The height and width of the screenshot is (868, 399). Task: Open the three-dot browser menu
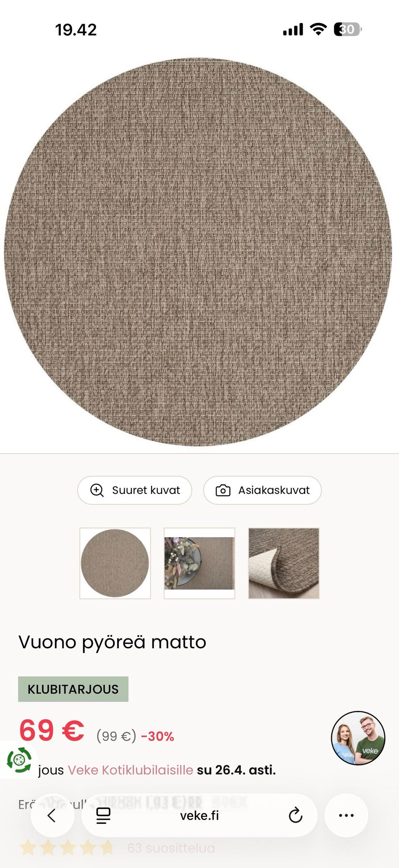(346, 816)
